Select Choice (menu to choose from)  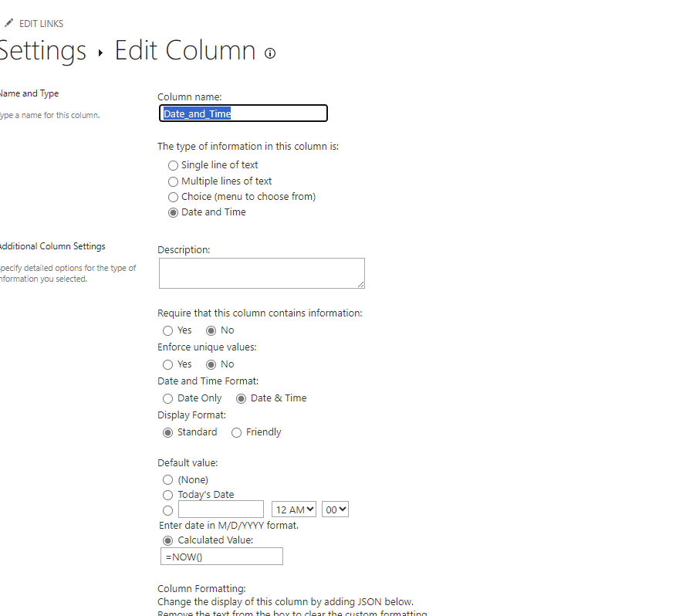pyautogui.click(x=173, y=197)
